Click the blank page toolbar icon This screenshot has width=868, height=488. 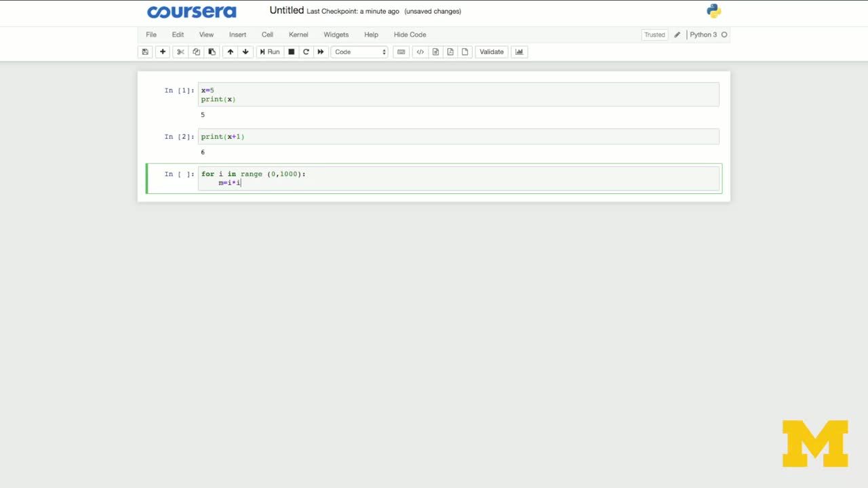coord(465,52)
